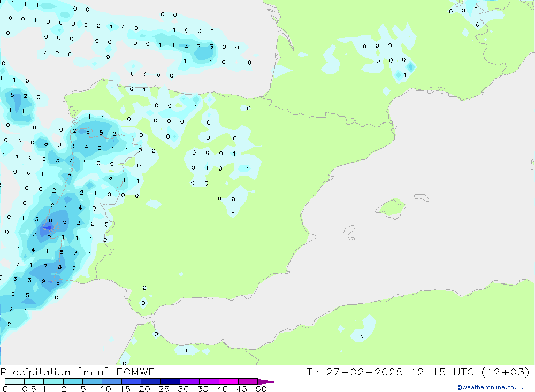Viewport: 535px width, 392px height.
Task: Select the 5–10 mm legend color swatch
Action: [x=92, y=381]
